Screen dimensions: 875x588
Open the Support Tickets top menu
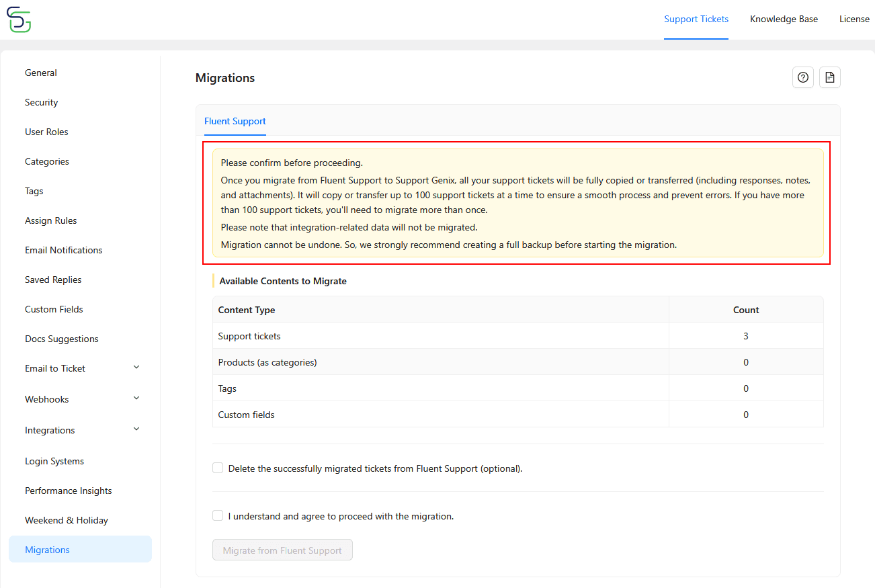point(696,19)
